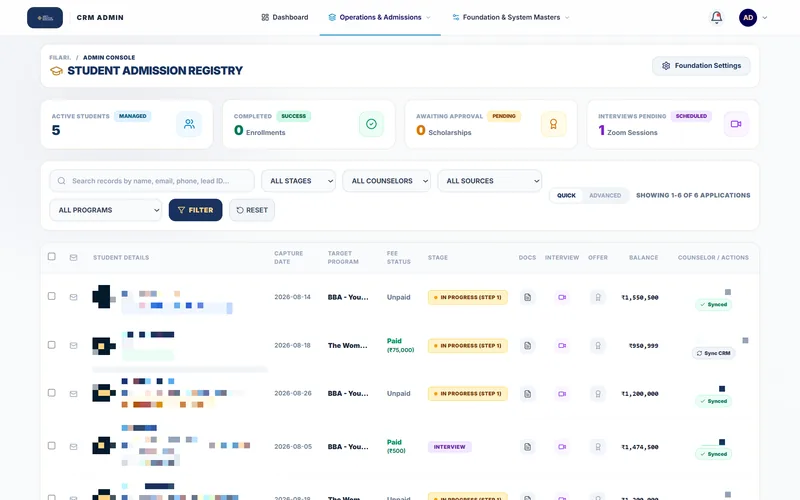Open docs icon for ₹1,550,500 row
800x500 pixels.
click(x=528, y=297)
